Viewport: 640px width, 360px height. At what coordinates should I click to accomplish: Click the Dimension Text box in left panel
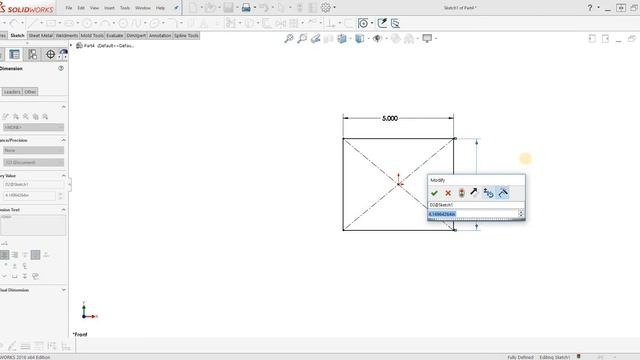pyautogui.click(x=33, y=224)
